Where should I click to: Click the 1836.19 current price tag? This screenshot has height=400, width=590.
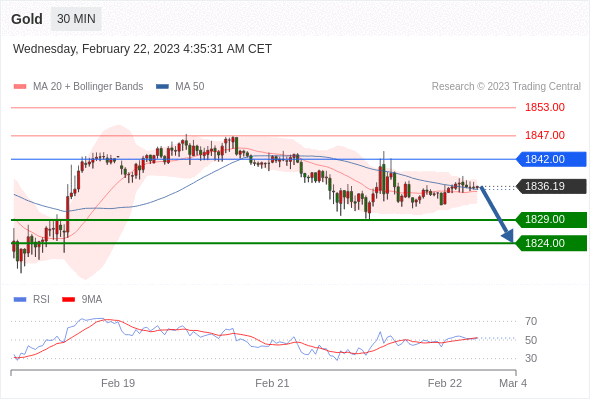click(x=551, y=186)
